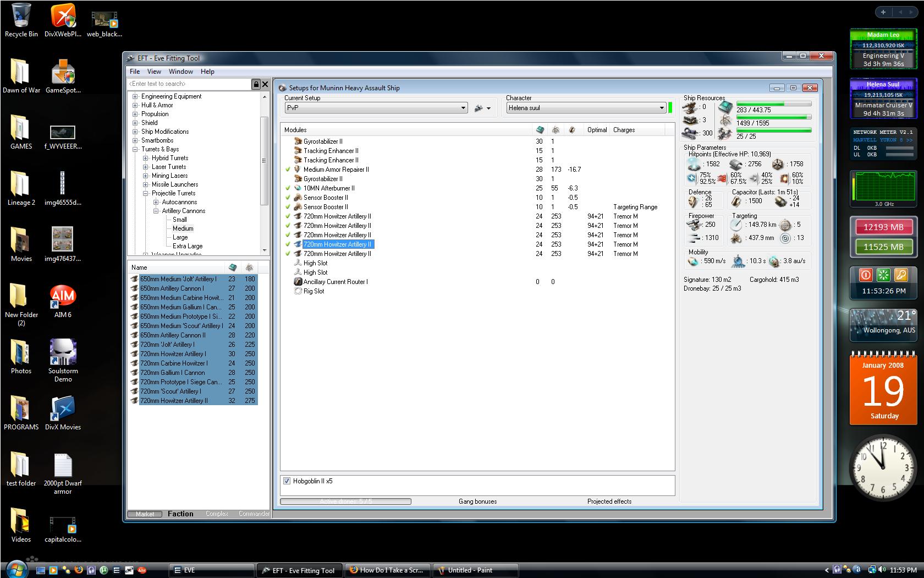Click the shield hitpoints icon beside 1582
Image resolution: width=924 pixels, height=578 pixels.
[694, 164]
